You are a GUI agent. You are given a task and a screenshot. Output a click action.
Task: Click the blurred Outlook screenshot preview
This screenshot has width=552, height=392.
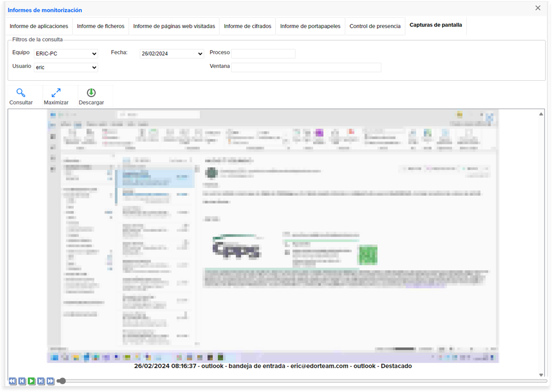click(273, 236)
